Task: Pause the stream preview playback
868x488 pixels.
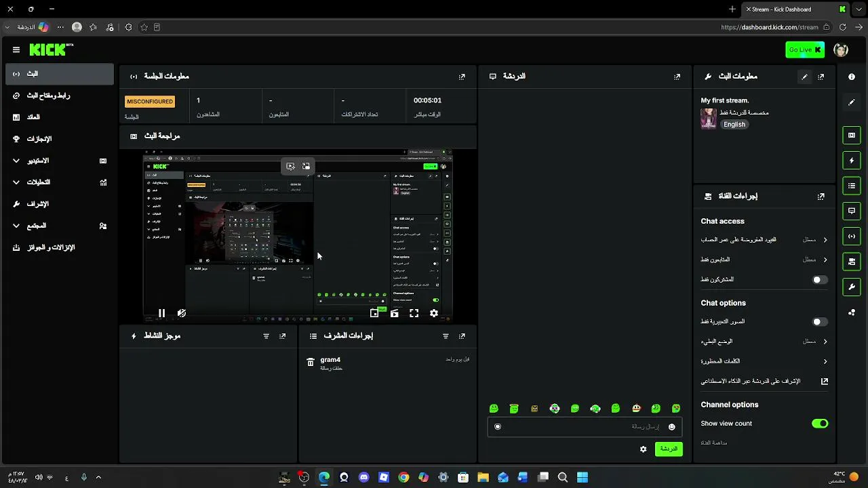Action: [161, 313]
